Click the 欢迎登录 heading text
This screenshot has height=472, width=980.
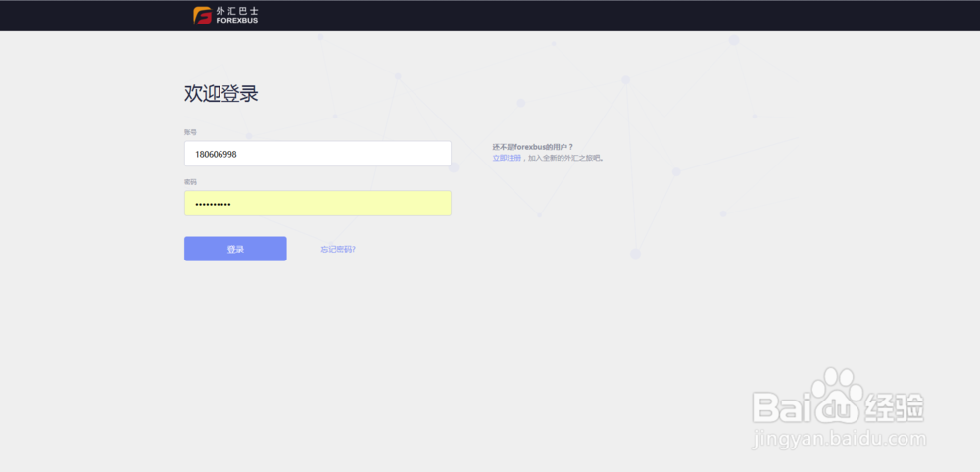(x=221, y=94)
